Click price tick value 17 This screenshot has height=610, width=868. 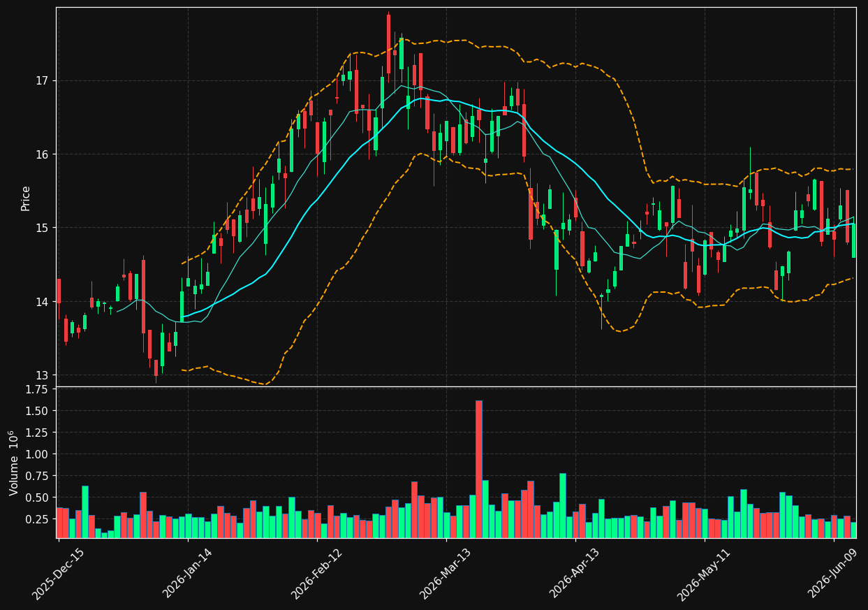click(x=43, y=81)
